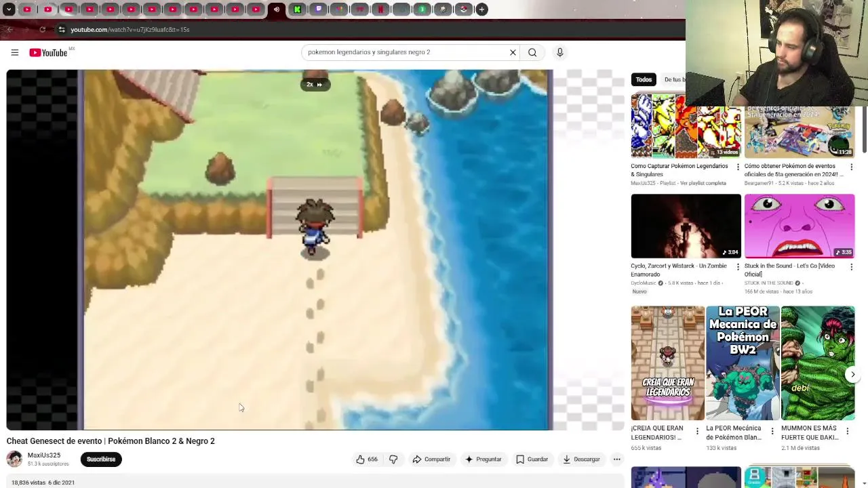Screen dimensions: 868x488
Task: Open the 'Cómo obtener Pokémon de eventos' video thumbnail
Action: (x=800, y=132)
